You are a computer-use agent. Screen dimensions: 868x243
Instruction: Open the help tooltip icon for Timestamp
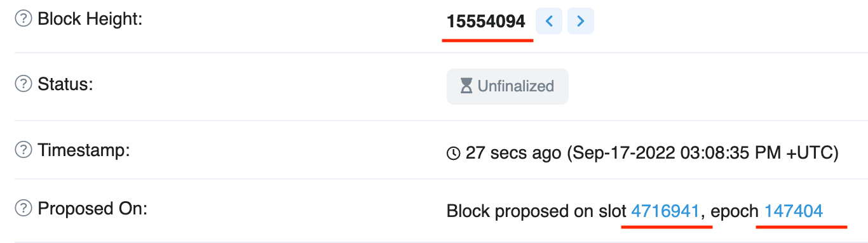[x=24, y=150]
